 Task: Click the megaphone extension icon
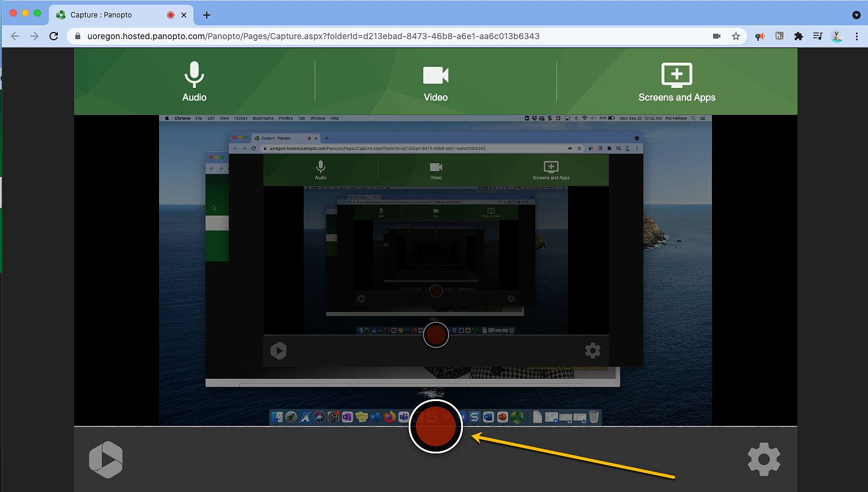click(x=759, y=36)
